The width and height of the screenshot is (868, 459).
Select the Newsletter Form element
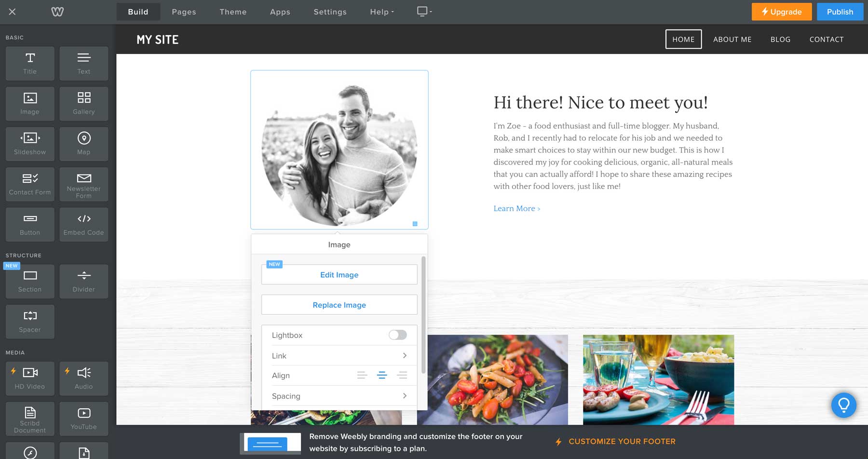tap(83, 184)
